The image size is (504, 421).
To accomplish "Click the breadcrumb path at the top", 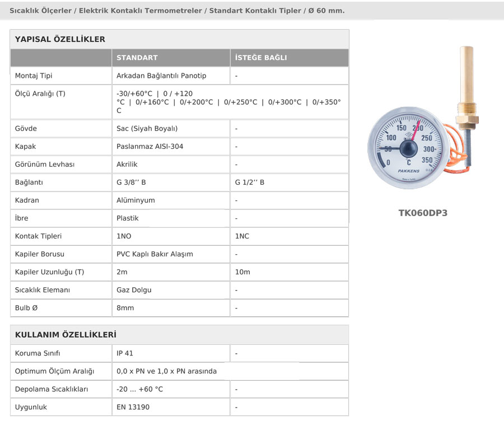I will 177,11.
